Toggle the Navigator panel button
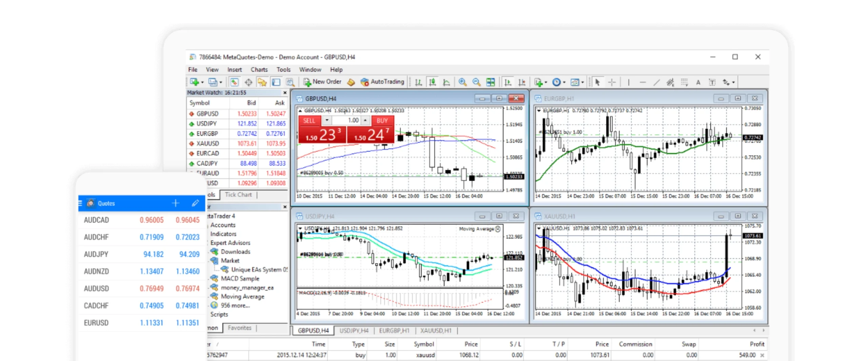 (262, 82)
